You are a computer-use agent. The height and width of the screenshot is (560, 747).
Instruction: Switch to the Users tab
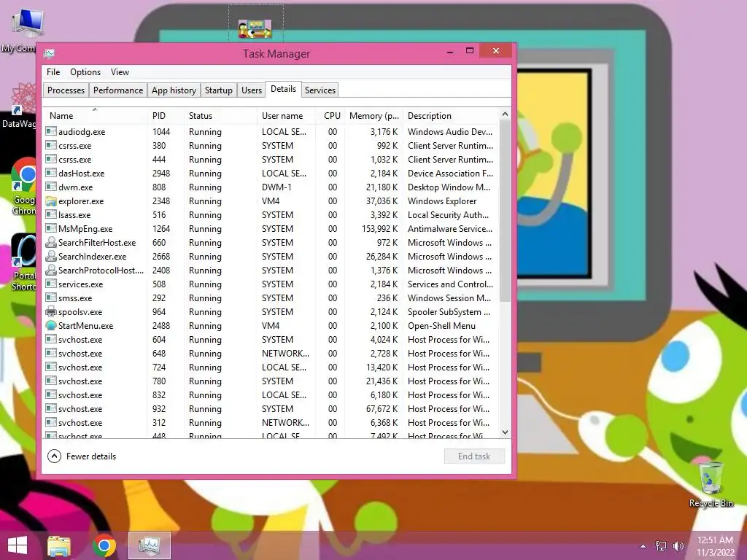tap(252, 90)
